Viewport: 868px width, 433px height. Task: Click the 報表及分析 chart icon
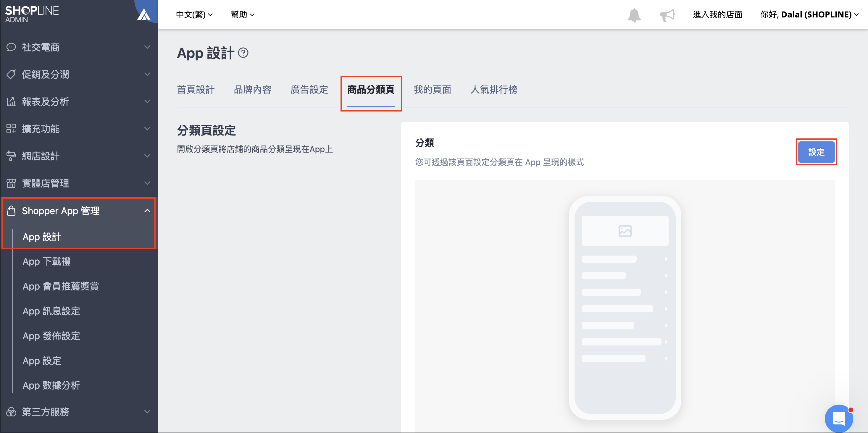[x=11, y=101]
